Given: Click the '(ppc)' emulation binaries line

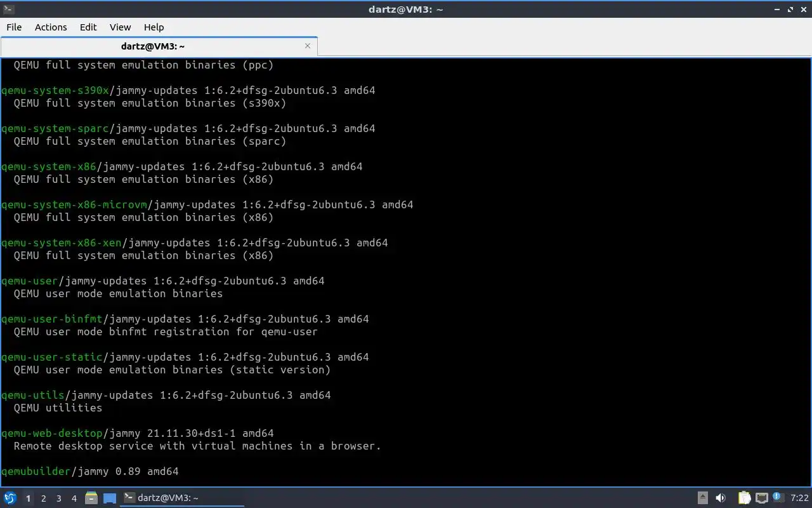Looking at the screenshot, I should (x=143, y=65).
